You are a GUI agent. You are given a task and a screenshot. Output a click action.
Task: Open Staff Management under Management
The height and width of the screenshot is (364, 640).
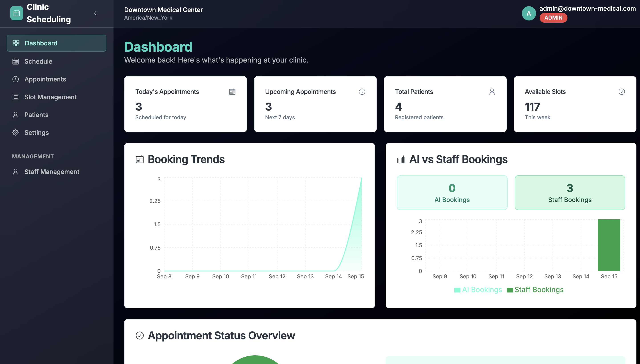51,172
